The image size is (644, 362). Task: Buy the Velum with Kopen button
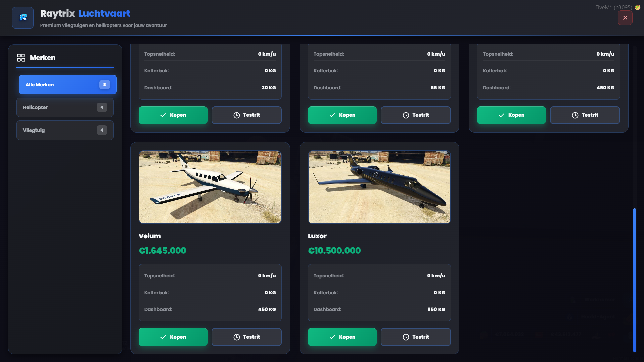(173, 337)
